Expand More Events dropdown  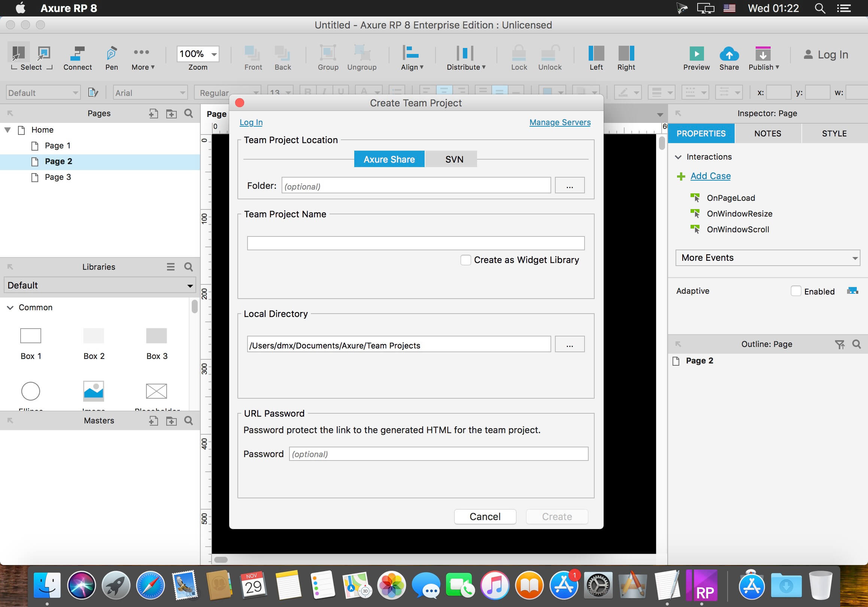coord(768,258)
